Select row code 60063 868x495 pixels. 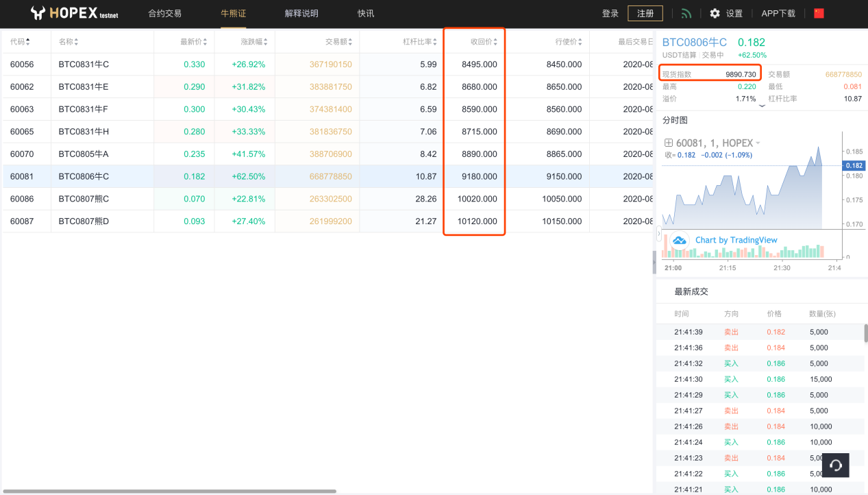click(22, 109)
